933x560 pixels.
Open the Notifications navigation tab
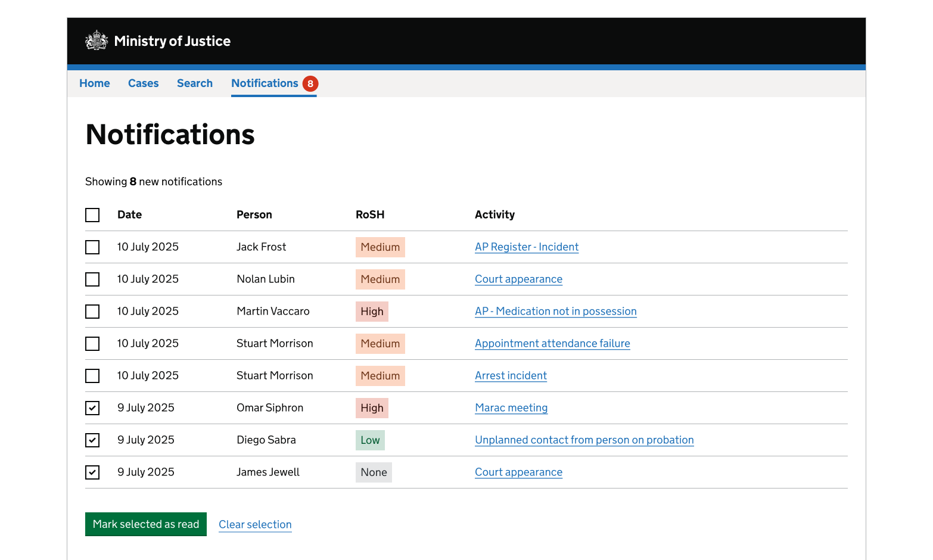click(x=265, y=83)
